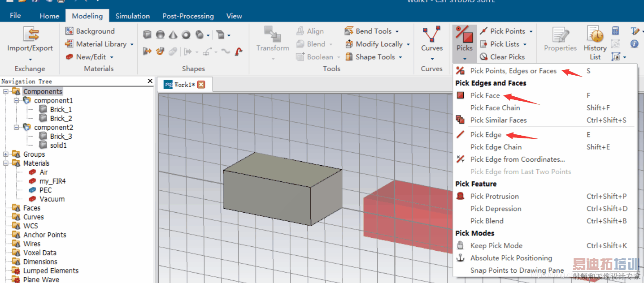Collapse the component1 tree node
This screenshot has width=644, height=283.
pyautogui.click(x=17, y=100)
